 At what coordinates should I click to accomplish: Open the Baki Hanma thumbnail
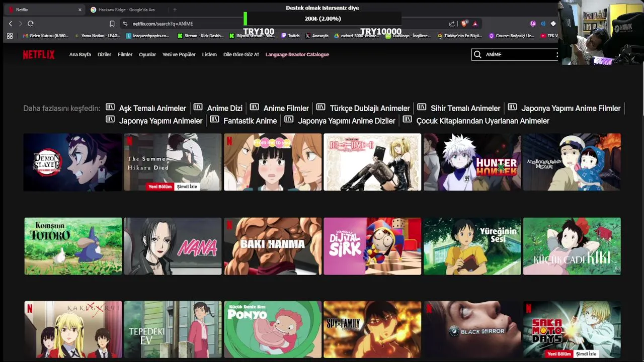[272, 246]
